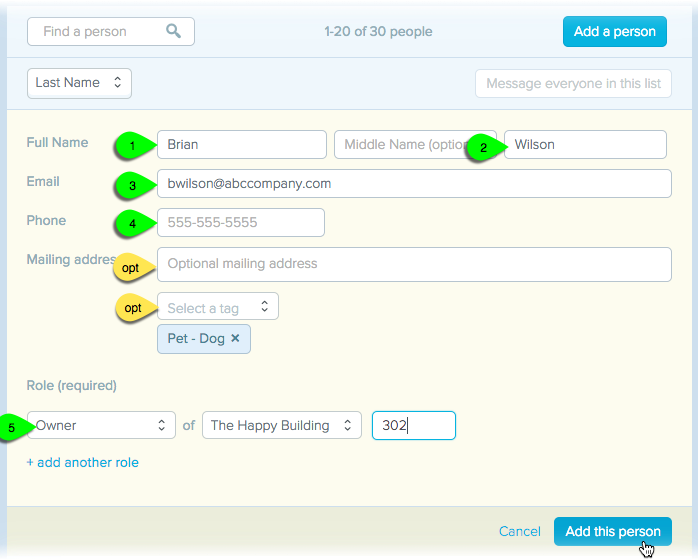Open the Last Name sort dropdown
The width and height of the screenshot is (698, 560).
click(79, 83)
